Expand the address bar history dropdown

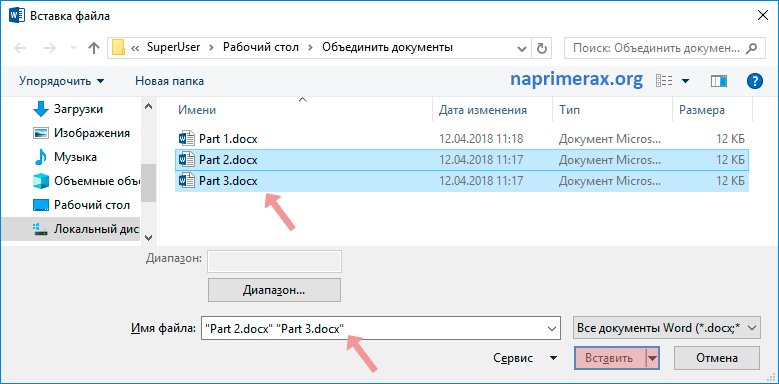point(522,48)
